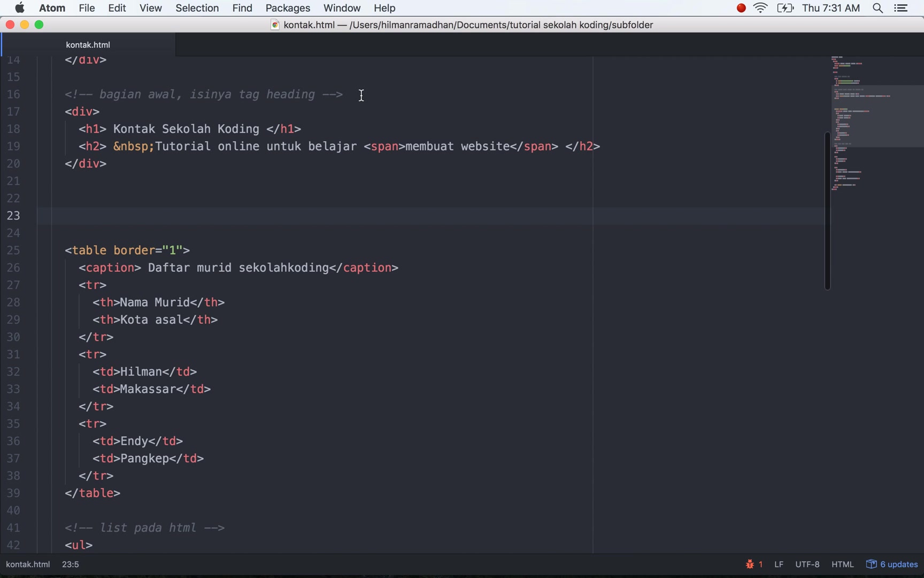924x578 pixels.
Task: Click the LF line ending selector
Action: (779, 564)
